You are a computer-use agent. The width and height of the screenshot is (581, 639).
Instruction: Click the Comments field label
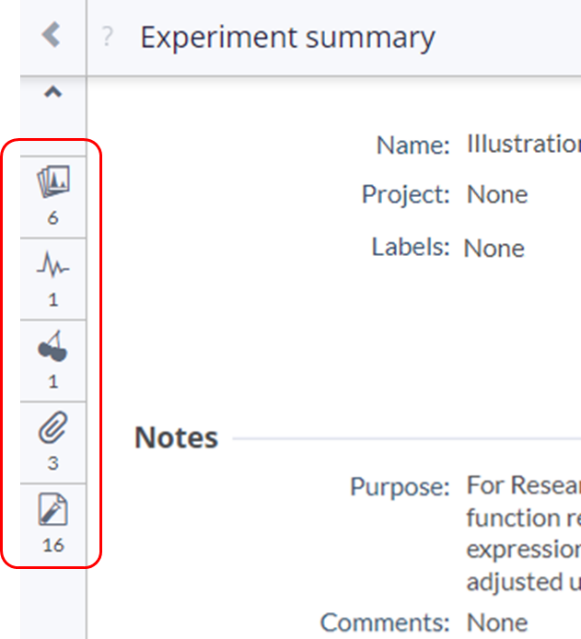(x=385, y=623)
